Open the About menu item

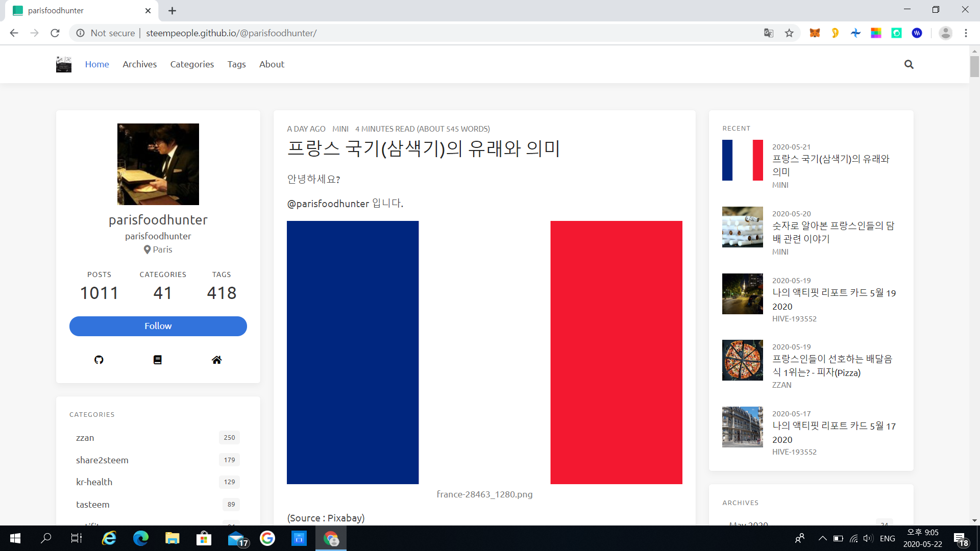tap(272, 64)
